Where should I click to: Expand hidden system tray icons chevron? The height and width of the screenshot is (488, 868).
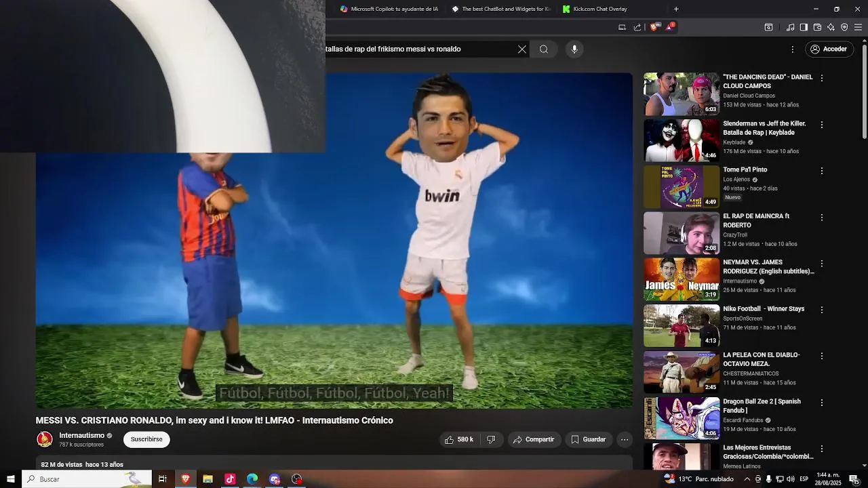click(747, 479)
